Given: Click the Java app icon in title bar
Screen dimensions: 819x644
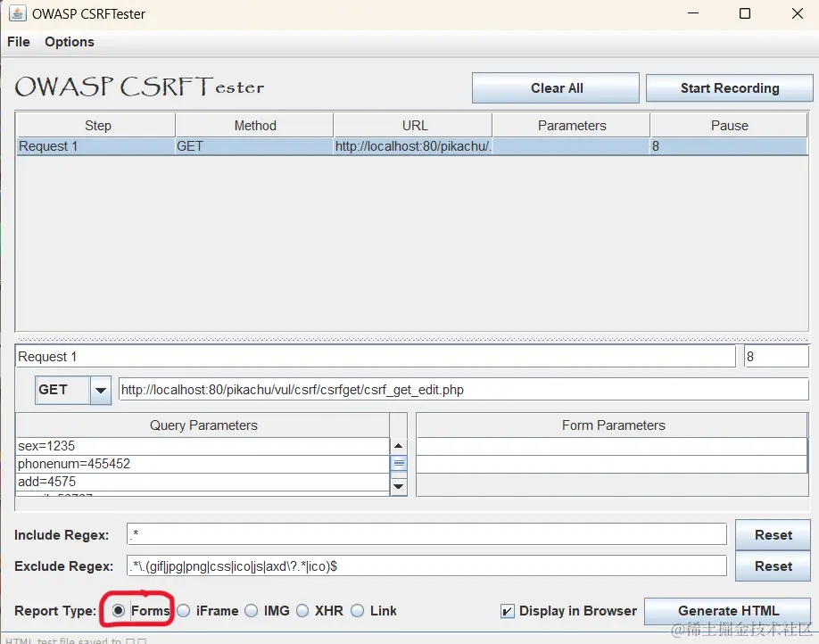Looking at the screenshot, I should point(17,13).
